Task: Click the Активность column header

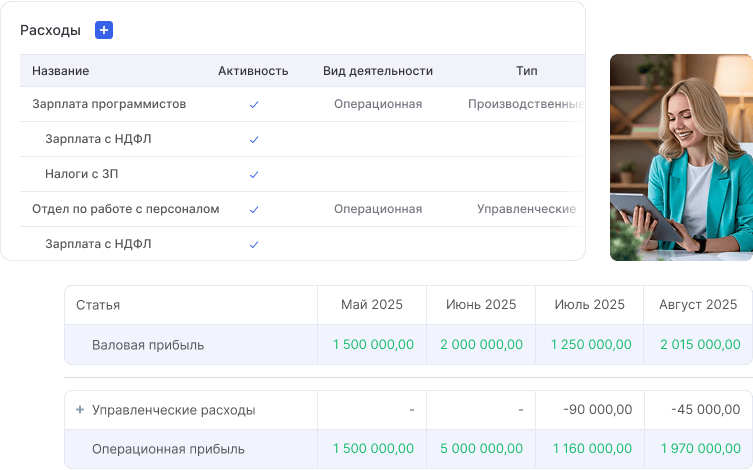Action: pyautogui.click(x=253, y=71)
